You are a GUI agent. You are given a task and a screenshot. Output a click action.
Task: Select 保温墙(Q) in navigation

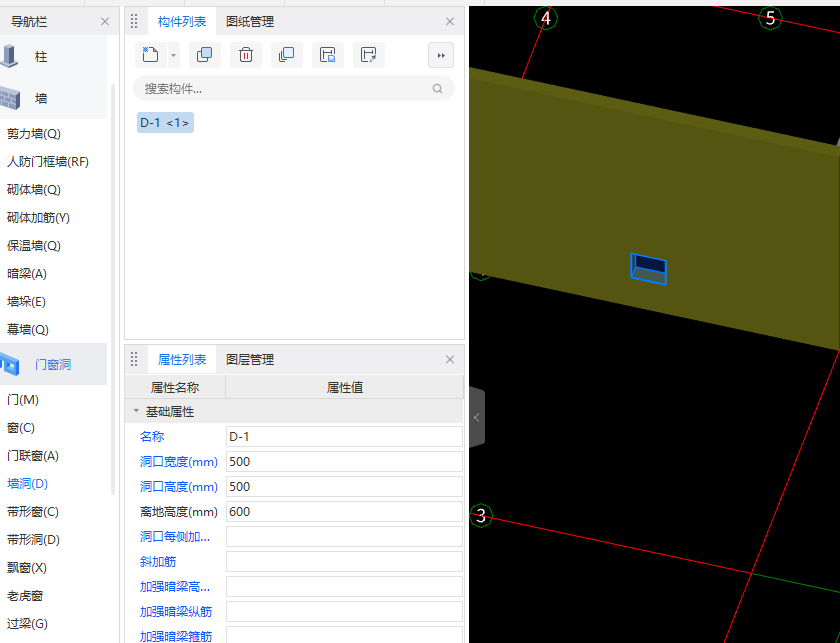[x=34, y=246]
